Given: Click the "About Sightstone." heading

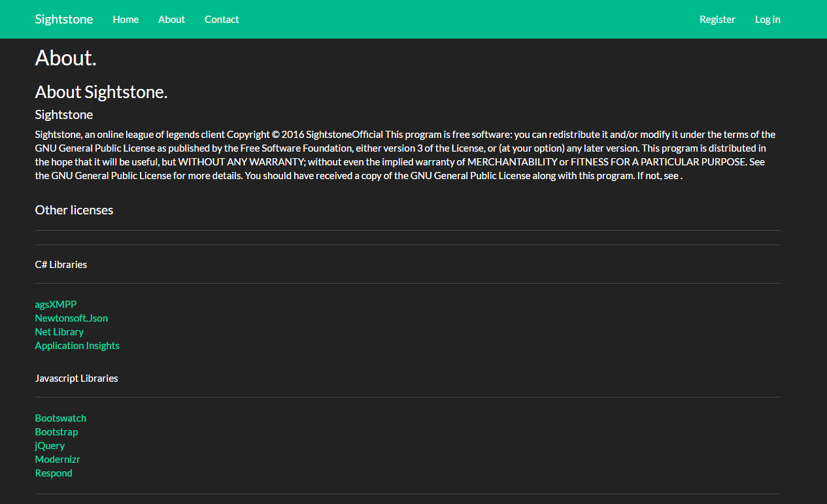Looking at the screenshot, I should (x=101, y=92).
